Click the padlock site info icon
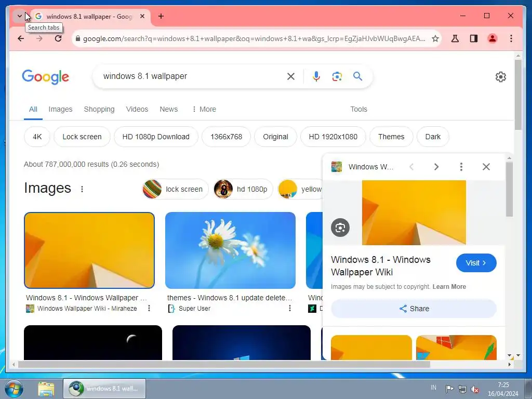The width and height of the screenshot is (532, 399). pos(78,38)
